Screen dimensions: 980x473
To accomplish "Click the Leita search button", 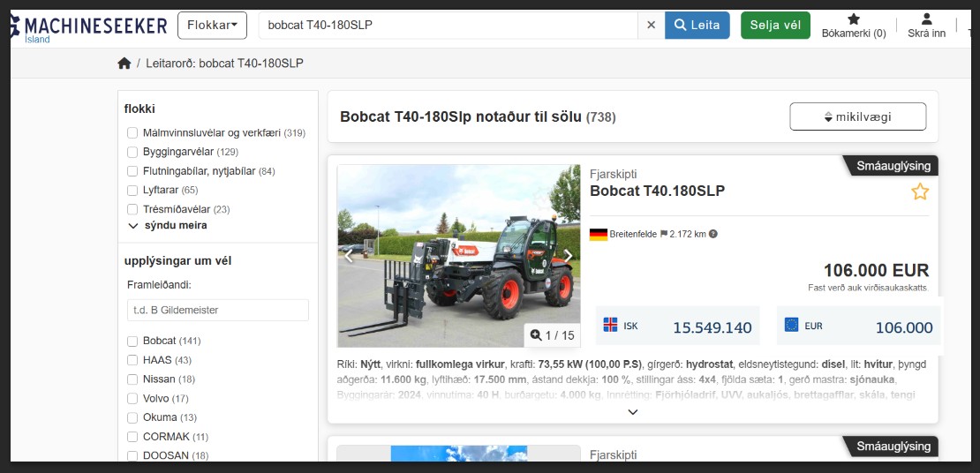I will (697, 26).
